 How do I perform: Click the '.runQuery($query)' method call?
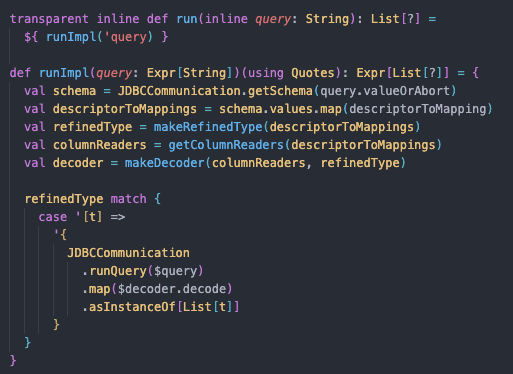tap(143, 271)
